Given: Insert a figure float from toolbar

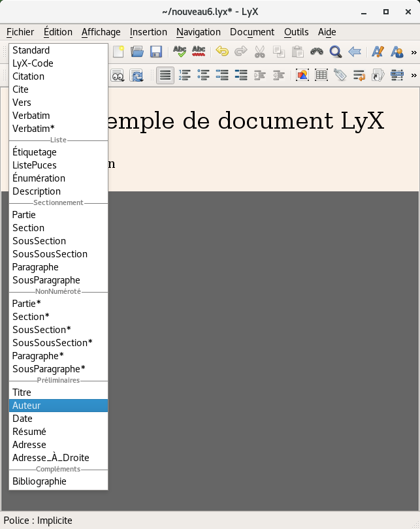Looking at the screenshot, I should click(302, 75).
